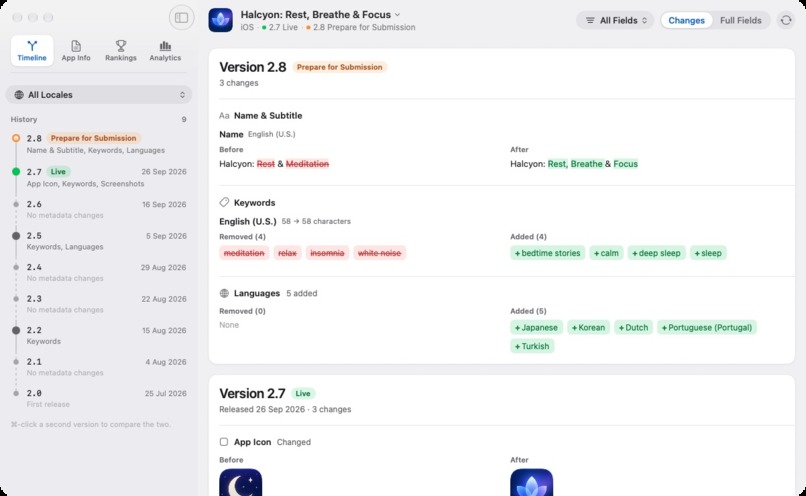Viewport: 806px width, 496px height.
Task: Select version 2.8 in history timeline
Action: click(x=99, y=143)
